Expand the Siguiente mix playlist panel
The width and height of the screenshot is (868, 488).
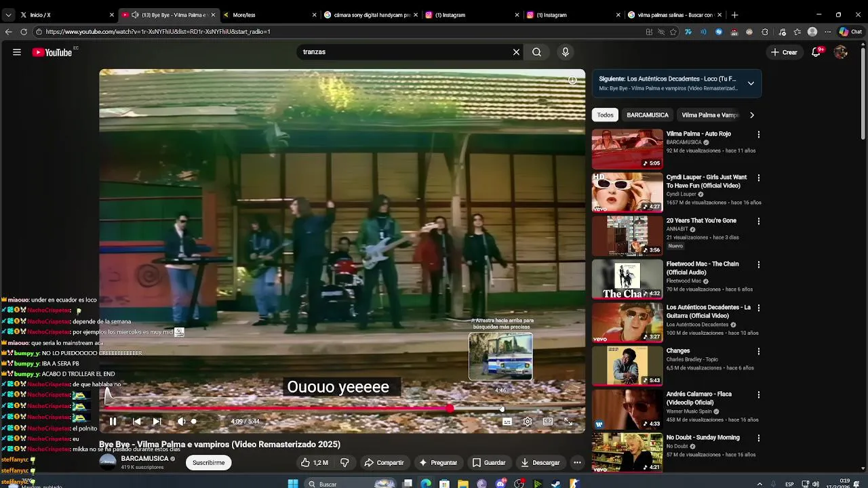point(751,83)
